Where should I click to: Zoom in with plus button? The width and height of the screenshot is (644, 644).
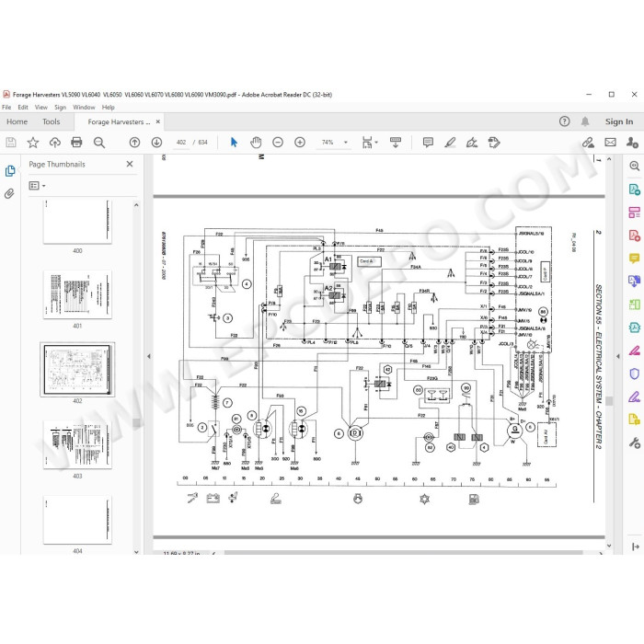click(x=300, y=143)
